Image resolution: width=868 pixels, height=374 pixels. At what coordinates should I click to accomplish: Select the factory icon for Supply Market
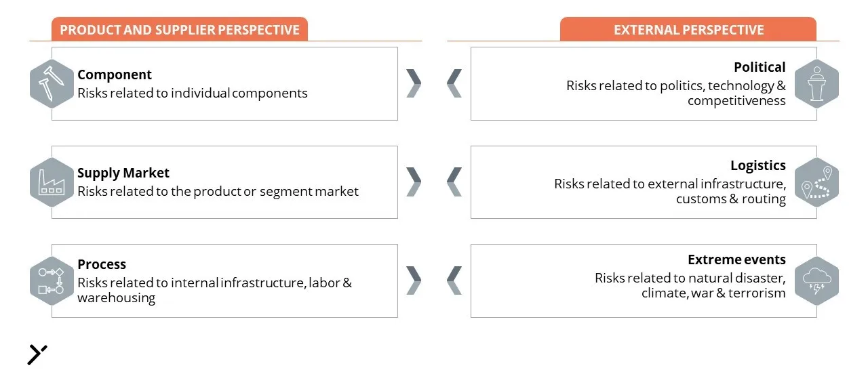(x=52, y=182)
